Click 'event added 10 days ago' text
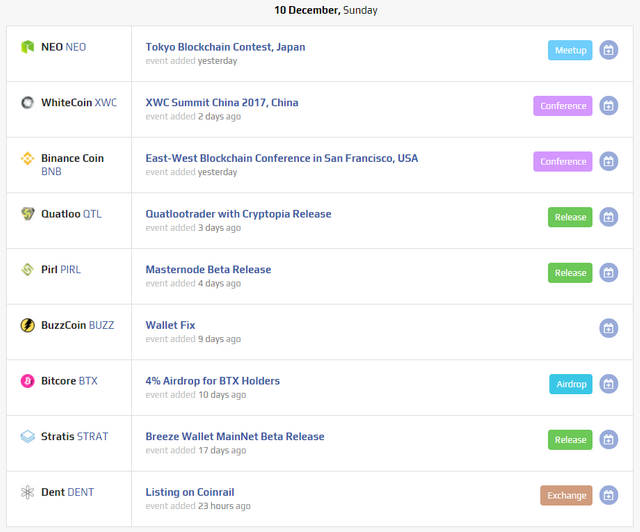The image size is (640, 532). coord(196,395)
